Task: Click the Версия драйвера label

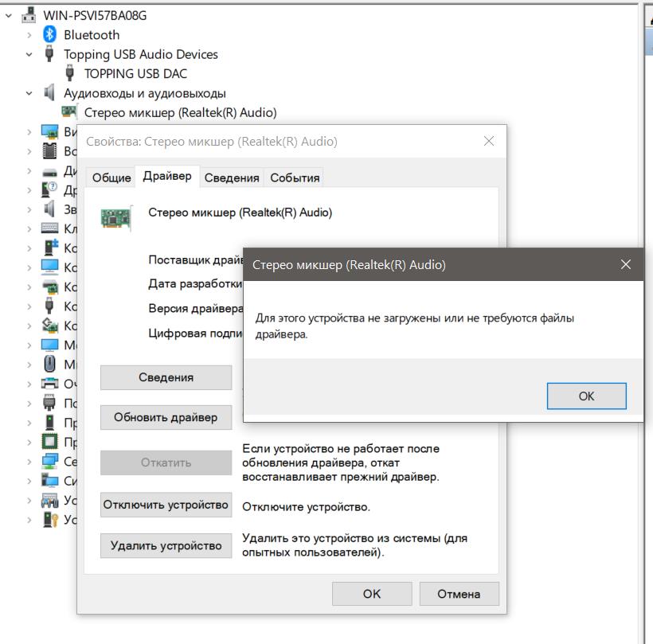Action: pyautogui.click(x=196, y=309)
